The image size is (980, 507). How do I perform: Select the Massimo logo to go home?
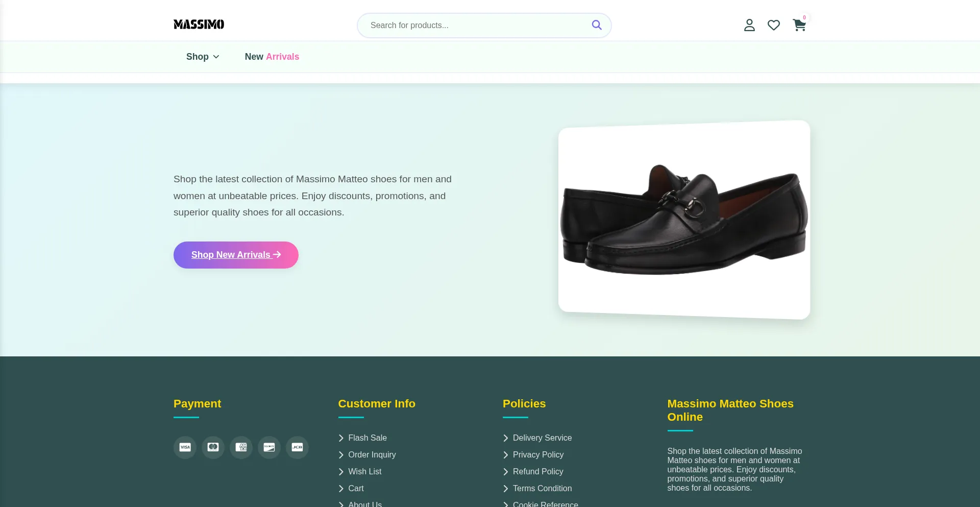coord(199,24)
